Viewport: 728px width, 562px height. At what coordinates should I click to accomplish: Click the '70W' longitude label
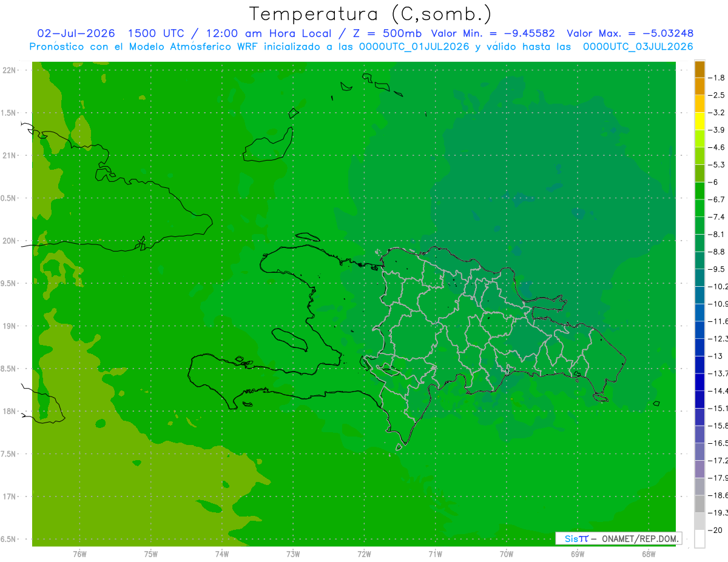click(506, 554)
